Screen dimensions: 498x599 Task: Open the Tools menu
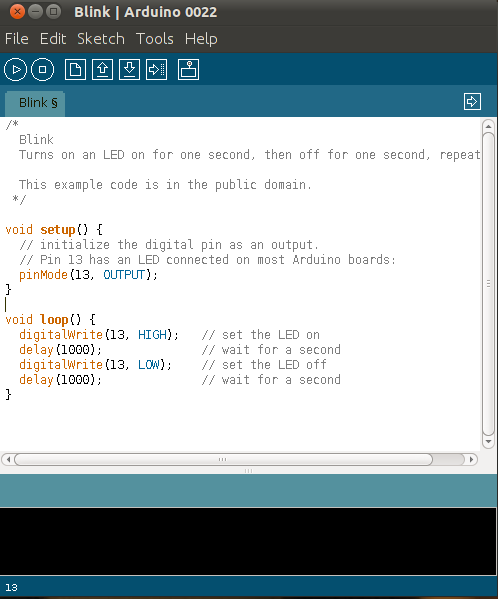tap(155, 39)
